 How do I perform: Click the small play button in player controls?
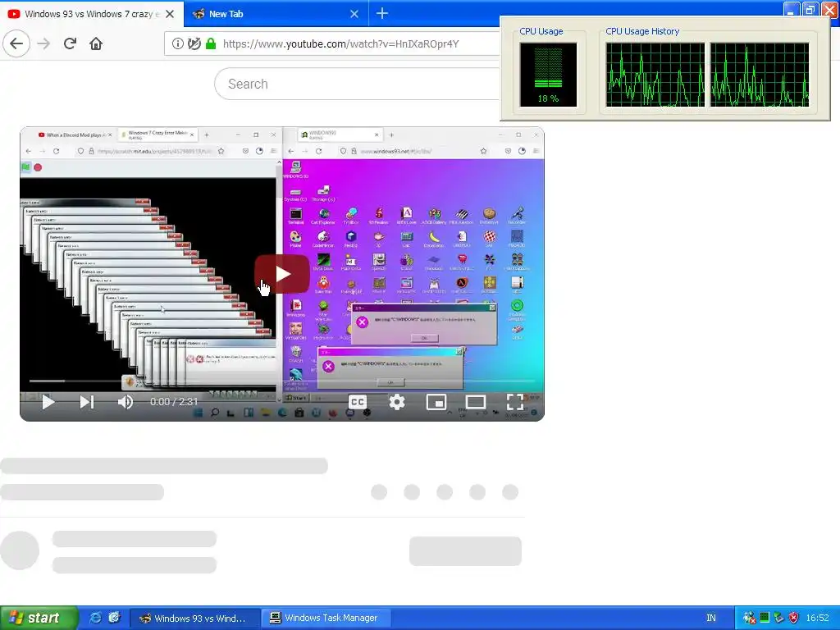(x=48, y=402)
